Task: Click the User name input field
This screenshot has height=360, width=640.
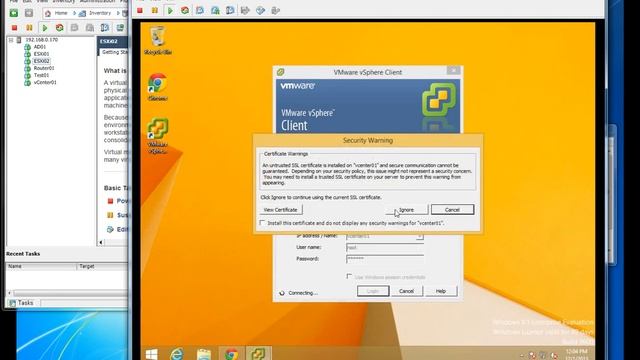Action: 384,247
